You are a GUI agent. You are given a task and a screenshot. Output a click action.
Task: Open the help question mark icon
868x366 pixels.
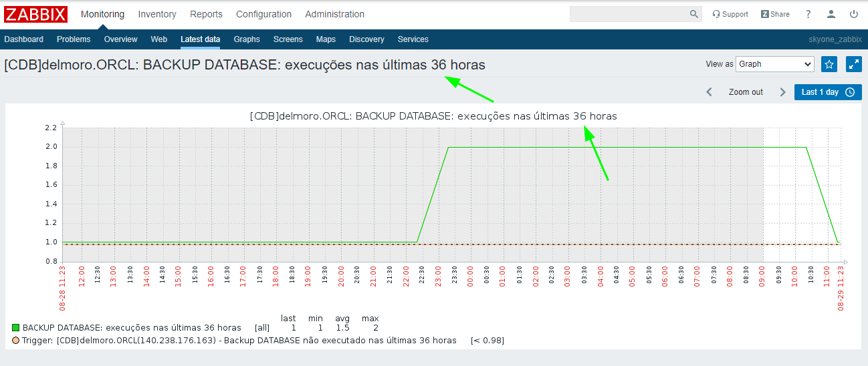point(808,14)
